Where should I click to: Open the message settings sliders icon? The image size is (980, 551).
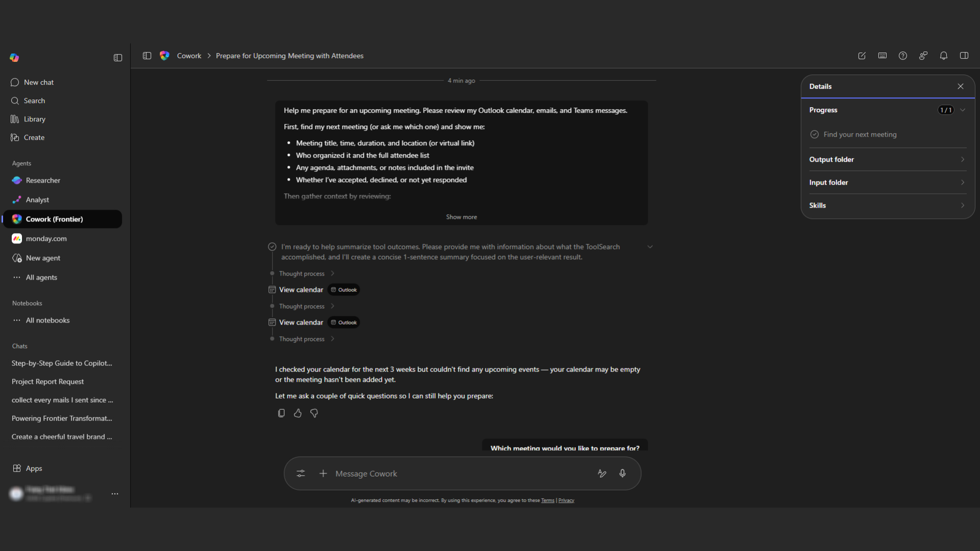point(301,473)
